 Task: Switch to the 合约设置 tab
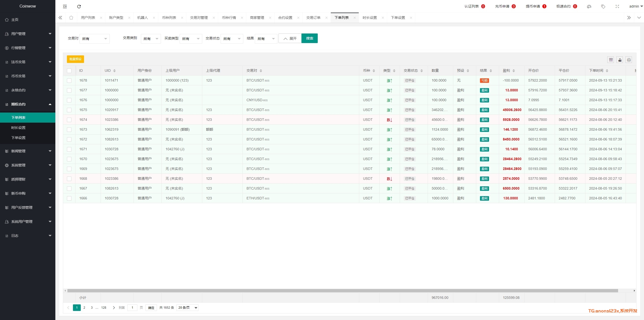285,18
